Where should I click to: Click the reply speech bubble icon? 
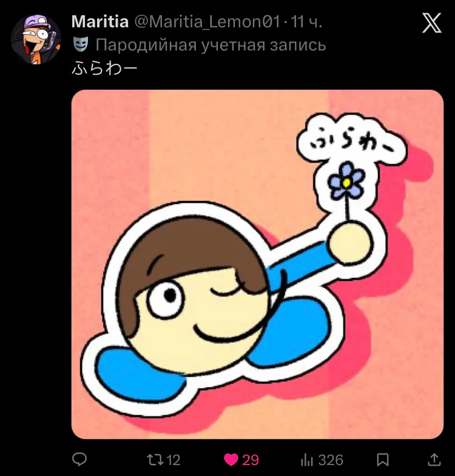coord(79,459)
